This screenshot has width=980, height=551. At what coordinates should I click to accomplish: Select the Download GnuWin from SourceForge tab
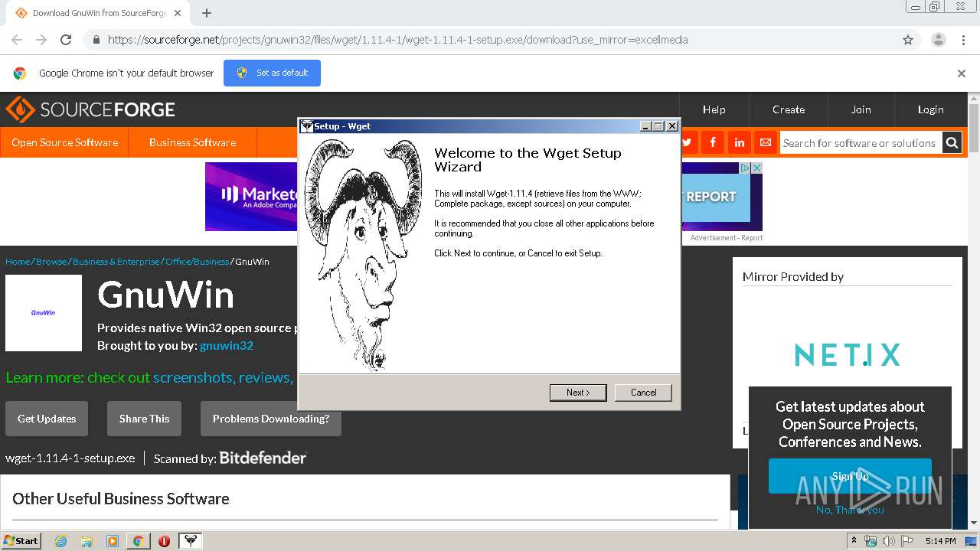(98, 13)
